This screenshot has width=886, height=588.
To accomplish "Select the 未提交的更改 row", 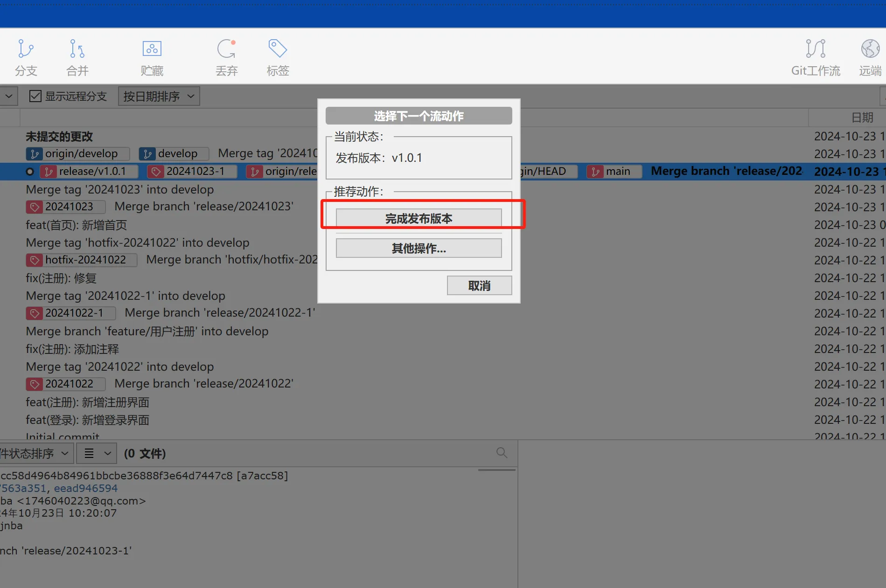I will tap(59, 137).
